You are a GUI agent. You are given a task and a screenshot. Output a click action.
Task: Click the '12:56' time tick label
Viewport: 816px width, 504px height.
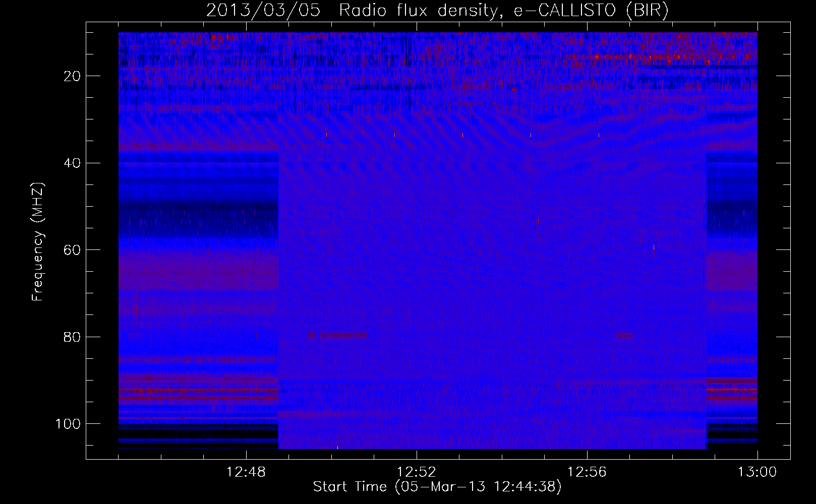(587, 472)
